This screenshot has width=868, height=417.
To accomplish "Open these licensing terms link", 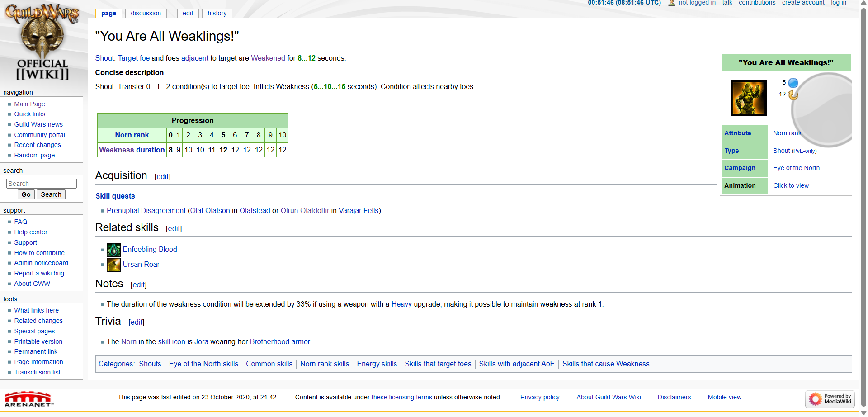I will click(401, 397).
